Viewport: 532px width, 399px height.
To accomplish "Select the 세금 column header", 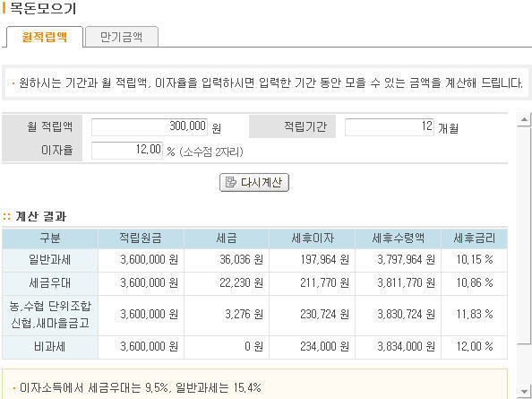I will click(227, 239).
